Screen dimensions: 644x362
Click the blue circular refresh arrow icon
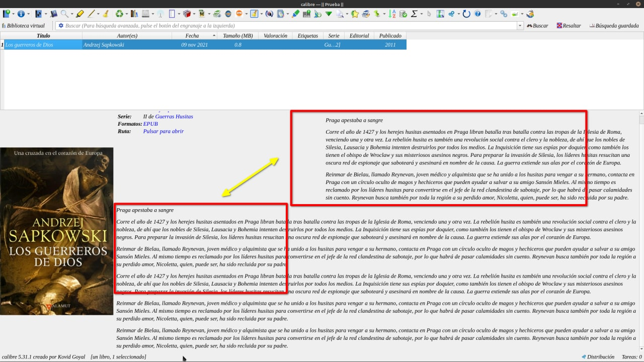pyautogui.click(x=466, y=14)
